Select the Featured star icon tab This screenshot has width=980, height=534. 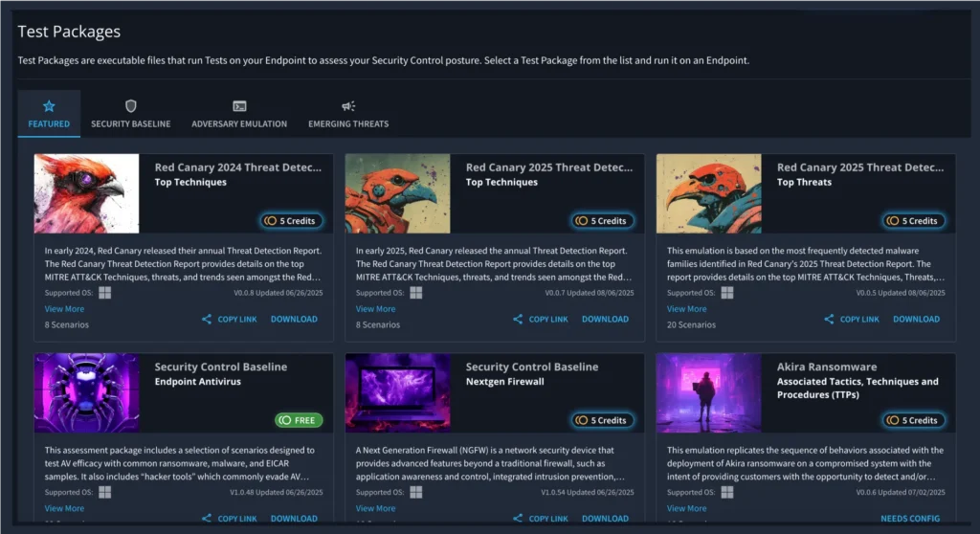pyautogui.click(x=49, y=106)
